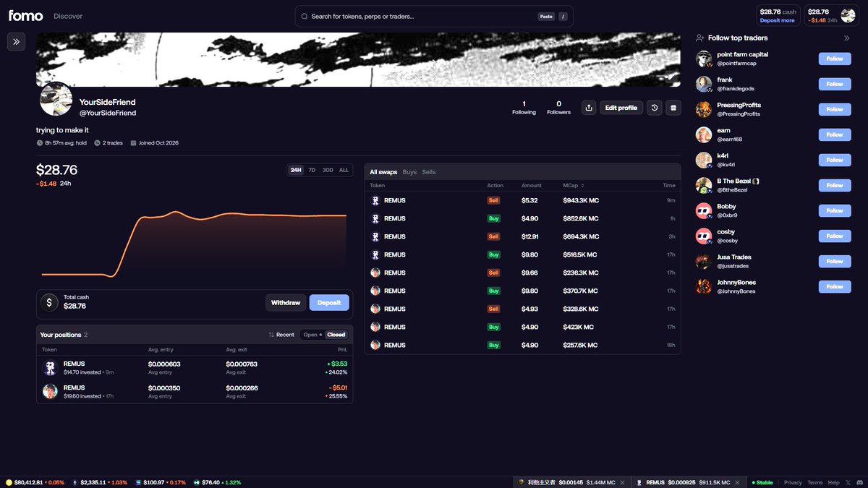The width and height of the screenshot is (868, 488).
Task: Select the 24H chart range
Action: click(296, 171)
